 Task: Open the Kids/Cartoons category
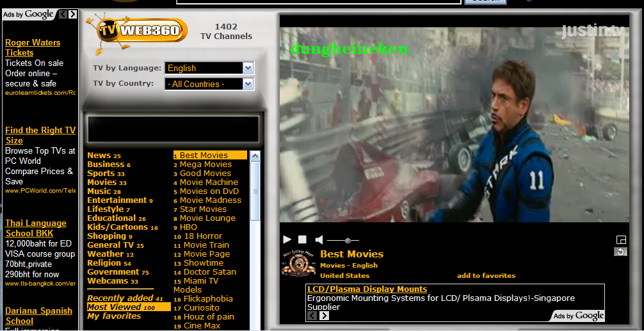tap(122, 227)
